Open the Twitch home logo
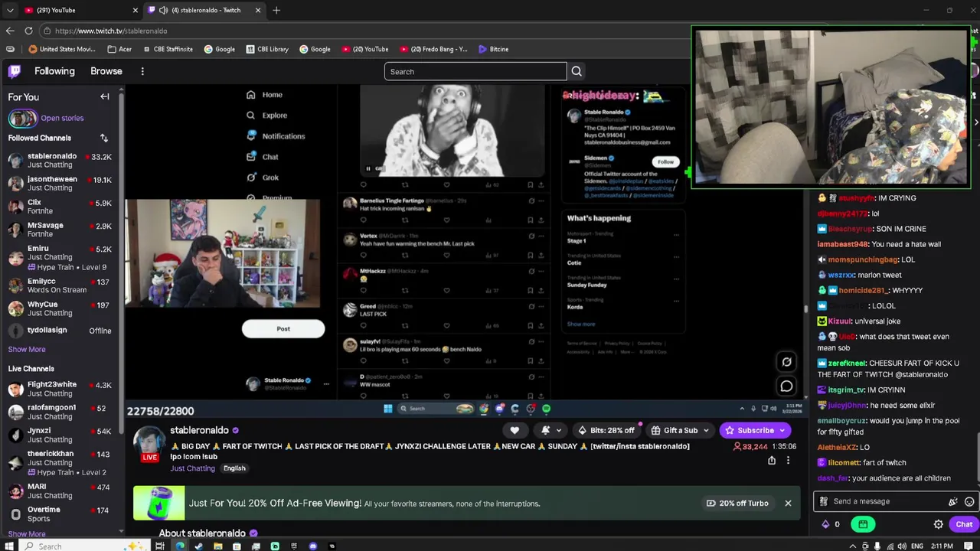Screen dimensions: 980x551 pos(15,71)
